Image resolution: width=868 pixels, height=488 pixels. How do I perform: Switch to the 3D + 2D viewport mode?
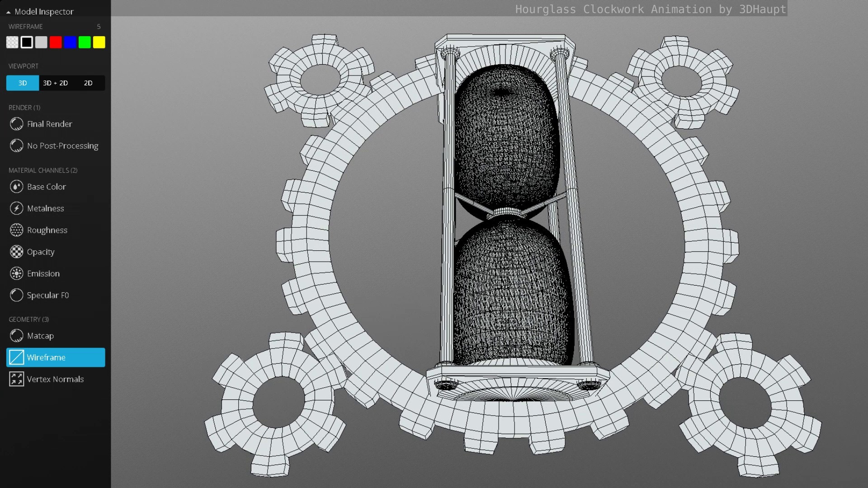coord(56,83)
